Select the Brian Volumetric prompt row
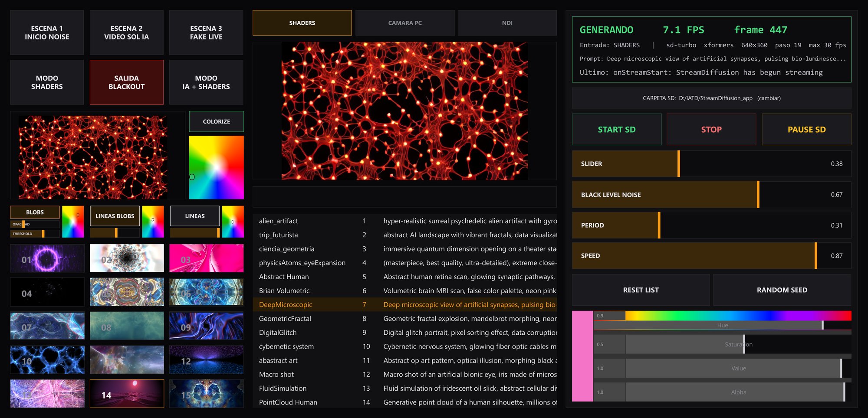Screen dimensions: 868x418 [404, 291]
